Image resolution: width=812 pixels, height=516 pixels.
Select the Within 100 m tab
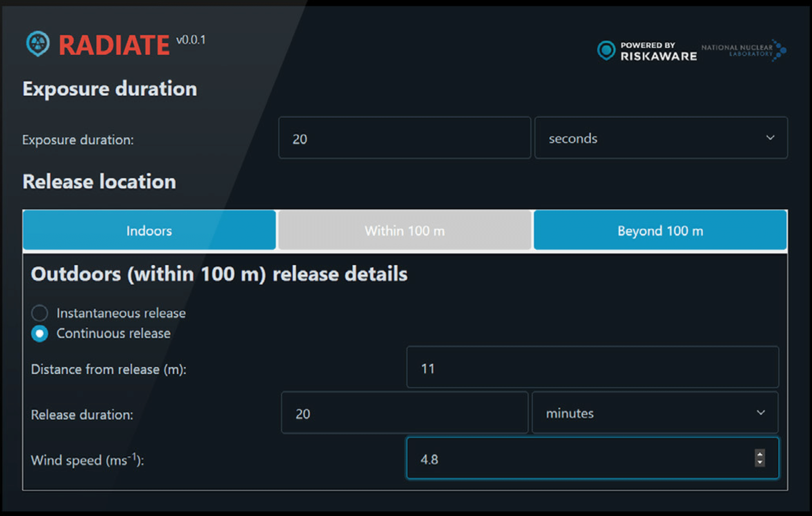[x=405, y=230]
